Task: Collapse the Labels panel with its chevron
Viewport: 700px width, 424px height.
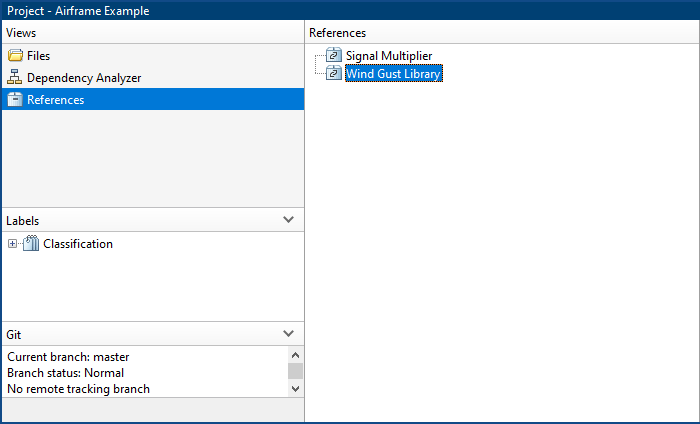Action: tap(289, 220)
